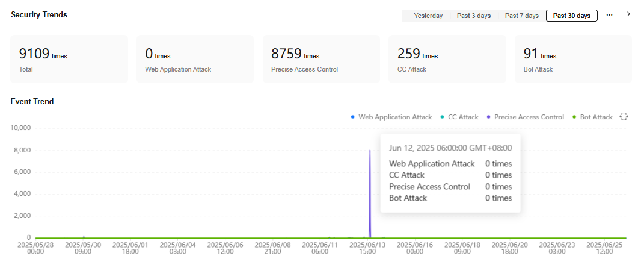
Task: Click the 2025/06/20 18:00 axis label
Action: tap(510, 248)
